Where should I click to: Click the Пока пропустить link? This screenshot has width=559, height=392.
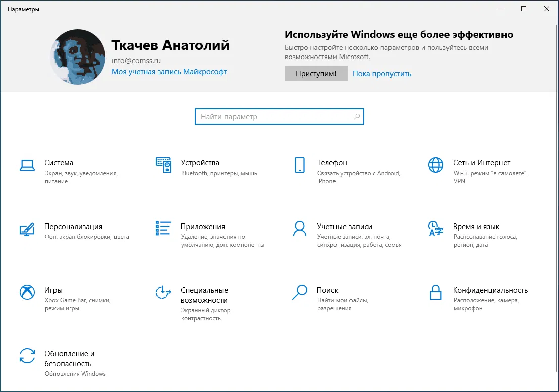click(382, 73)
